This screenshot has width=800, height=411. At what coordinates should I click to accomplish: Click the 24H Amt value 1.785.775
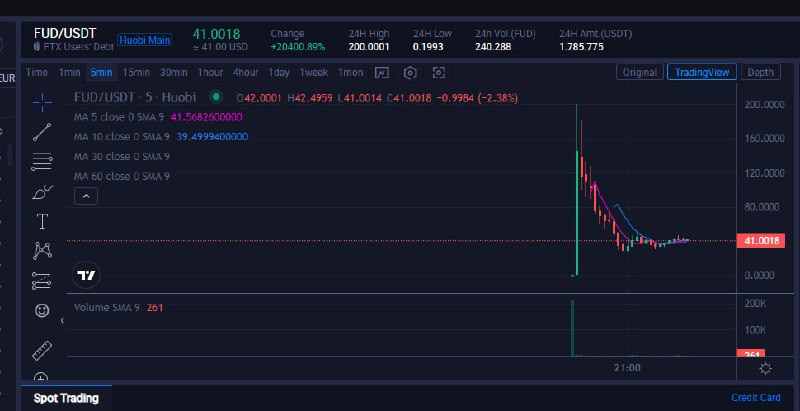(x=581, y=47)
